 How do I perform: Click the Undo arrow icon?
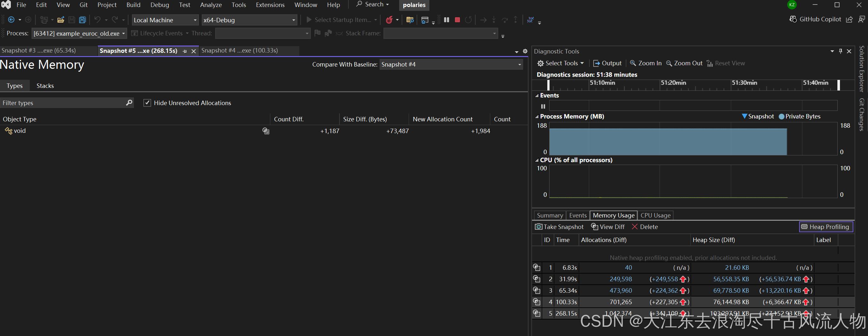[x=97, y=20]
